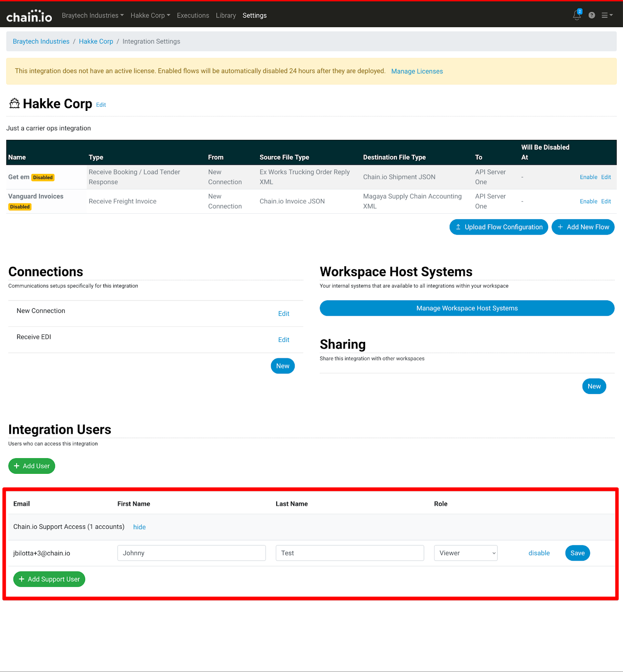Click Upload Flow Configuration button
This screenshot has height=672, width=623.
click(x=499, y=227)
